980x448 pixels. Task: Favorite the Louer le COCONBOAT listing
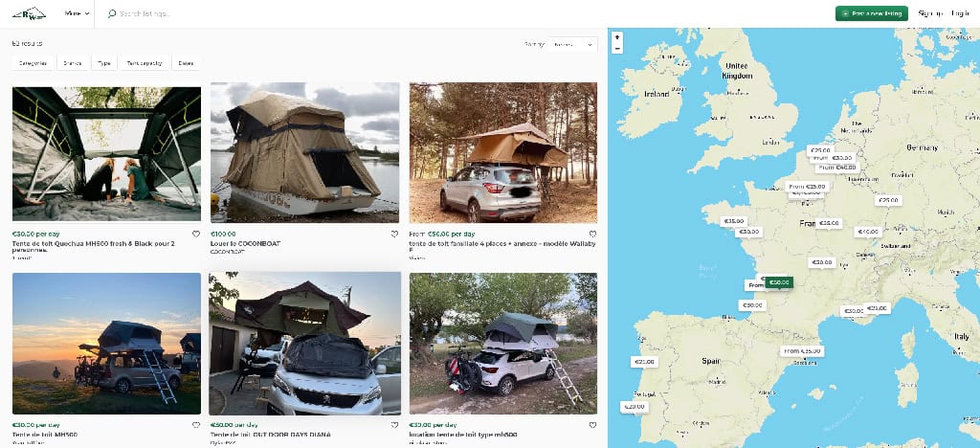(x=394, y=234)
